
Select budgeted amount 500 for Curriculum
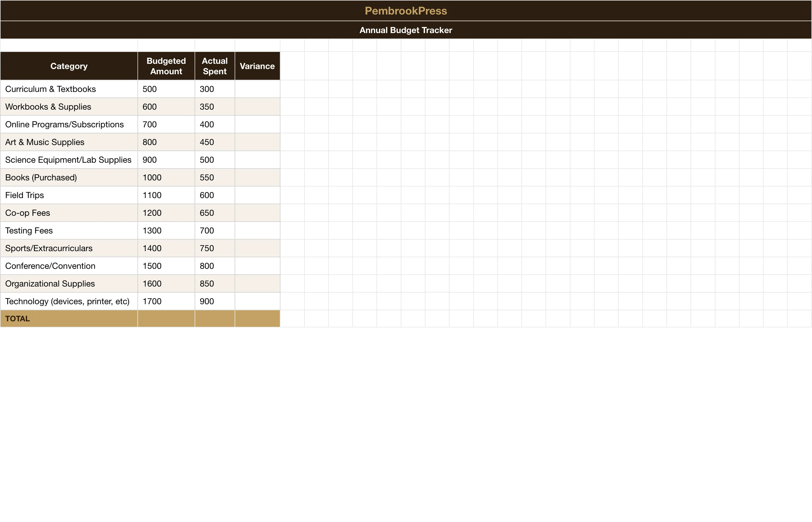coord(166,89)
